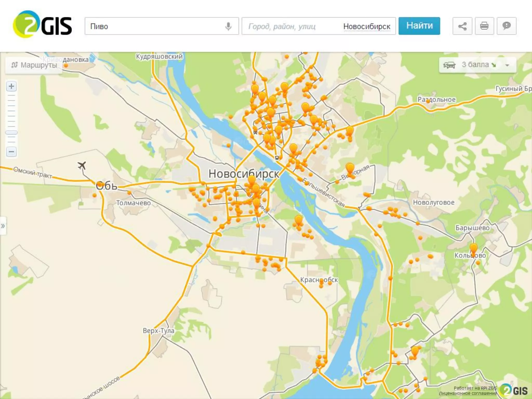Click the share icon button
This screenshot has height=399, width=532.
[x=462, y=26]
